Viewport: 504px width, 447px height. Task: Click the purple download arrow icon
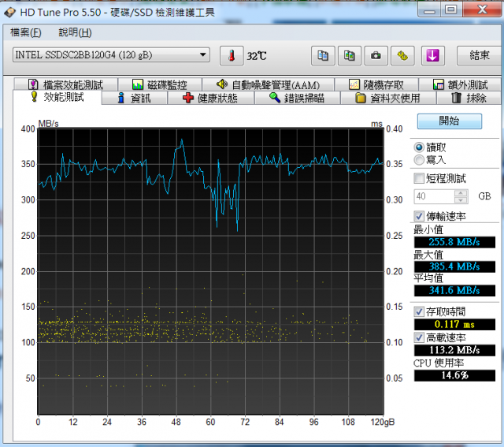point(433,56)
